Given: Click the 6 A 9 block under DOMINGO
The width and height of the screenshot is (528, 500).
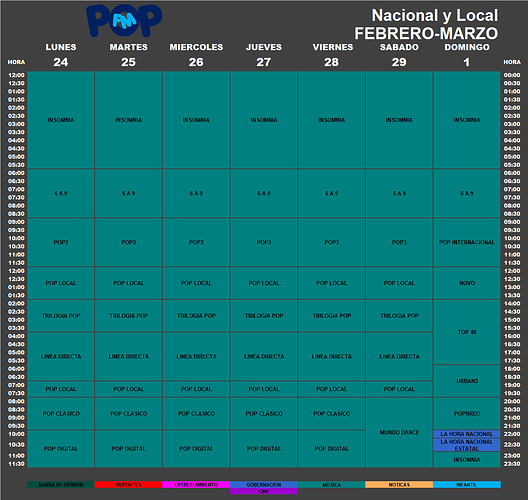Looking at the screenshot, I should (467, 193).
